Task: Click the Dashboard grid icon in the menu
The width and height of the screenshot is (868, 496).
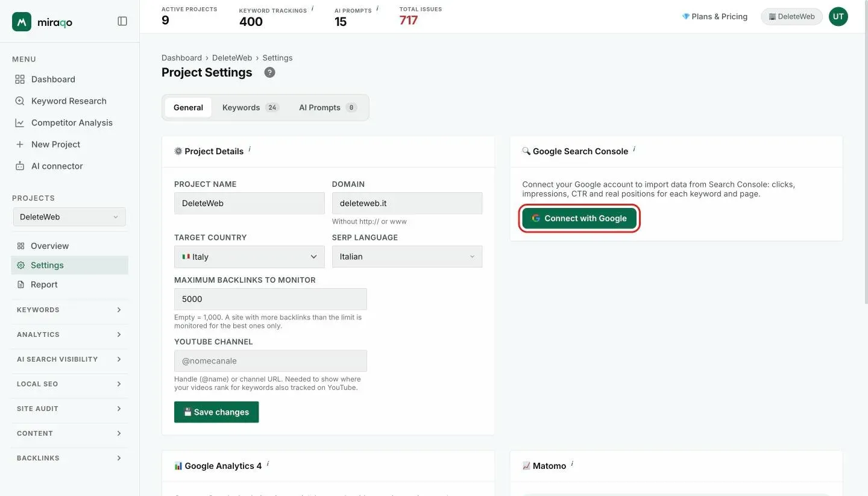Action: 20,79
